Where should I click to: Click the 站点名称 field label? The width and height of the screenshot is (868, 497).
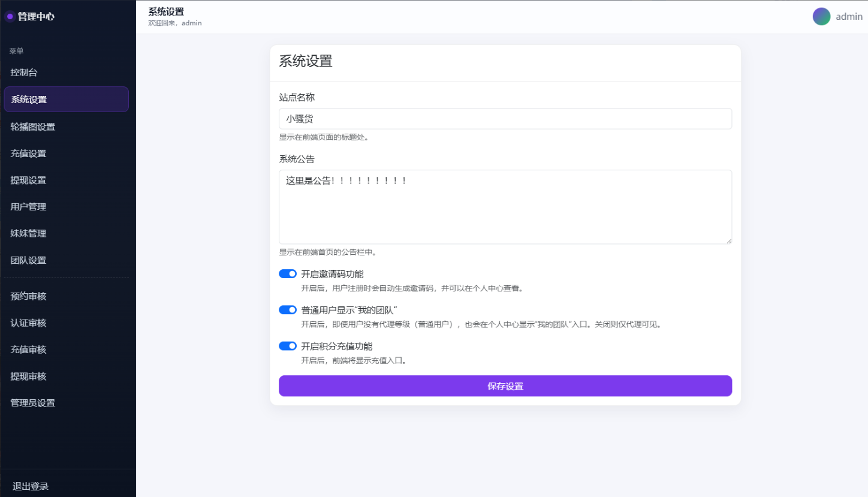(x=297, y=97)
